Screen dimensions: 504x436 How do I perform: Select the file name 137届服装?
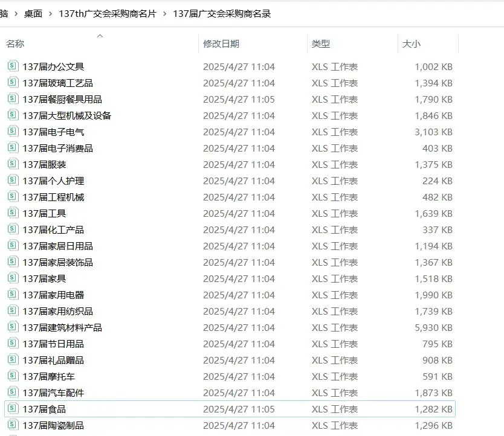[44, 165]
